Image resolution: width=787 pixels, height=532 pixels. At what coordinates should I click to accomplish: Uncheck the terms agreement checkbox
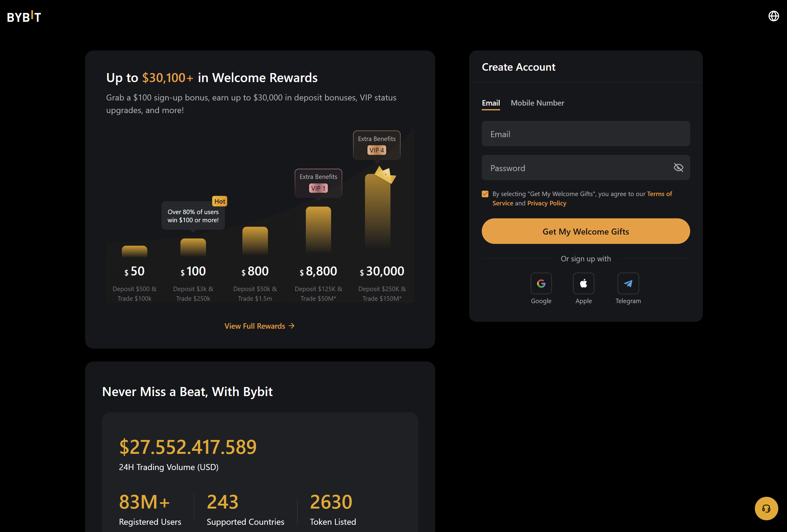click(485, 194)
